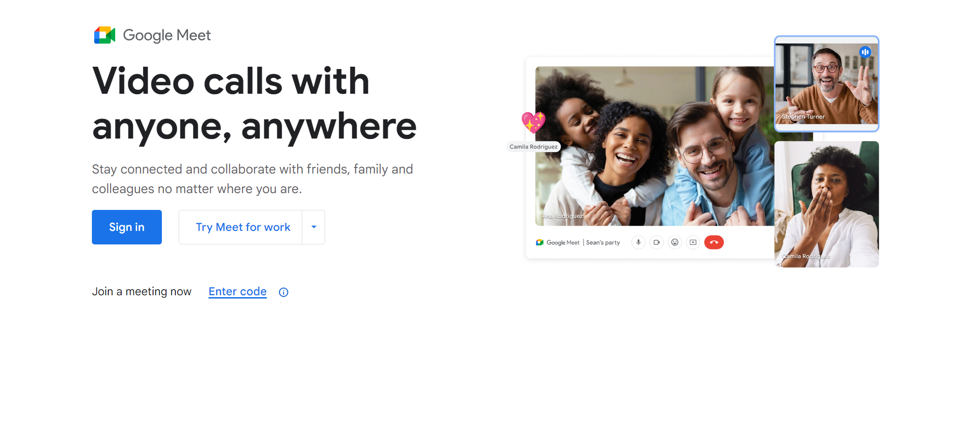Click the video camera icon
Image resolution: width=980 pixels, height=424 pixels.
click(x=657, y=242)
